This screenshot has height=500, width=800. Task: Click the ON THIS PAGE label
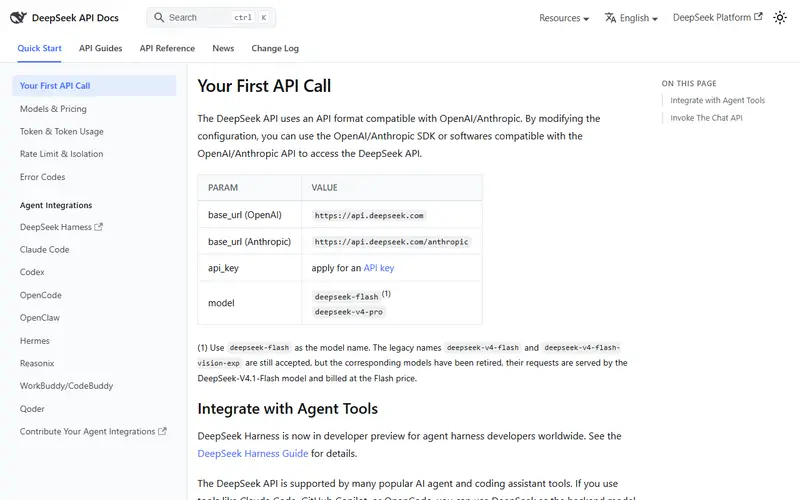[689, 83]
